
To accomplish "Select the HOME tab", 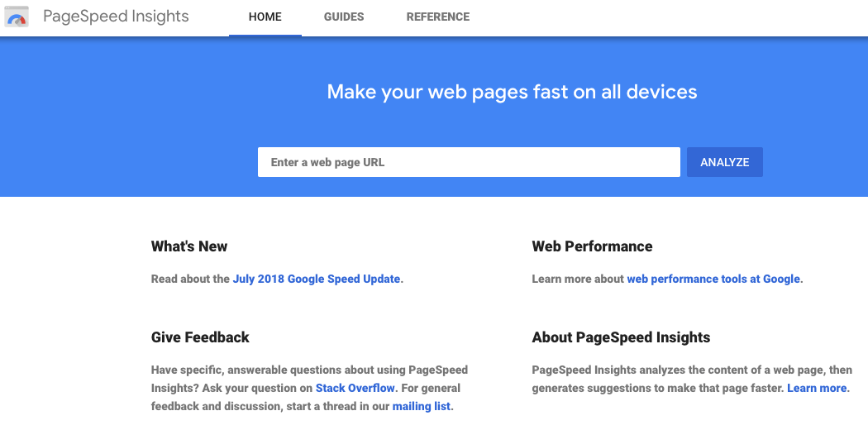I will 265,17.
